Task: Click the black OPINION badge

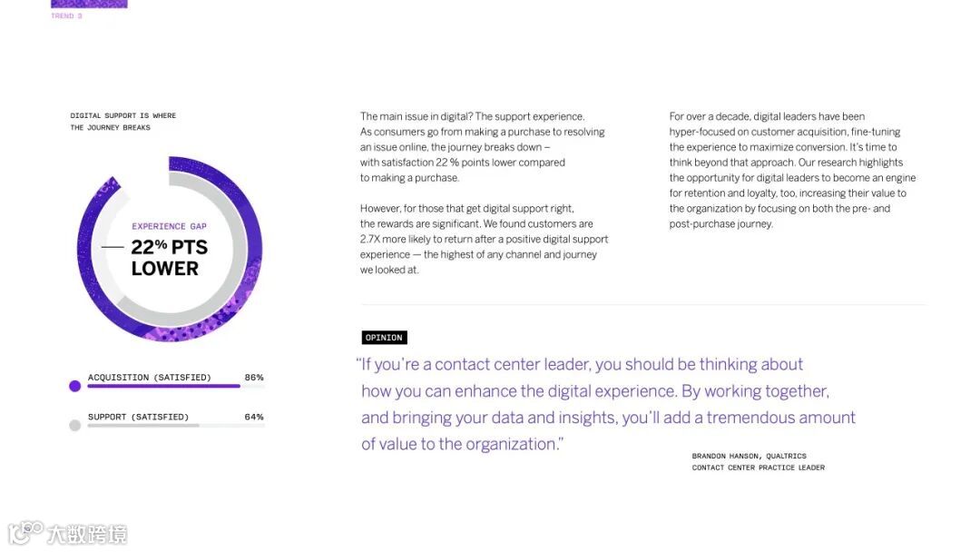Action: pyautogui.click(x=384, y=338)
